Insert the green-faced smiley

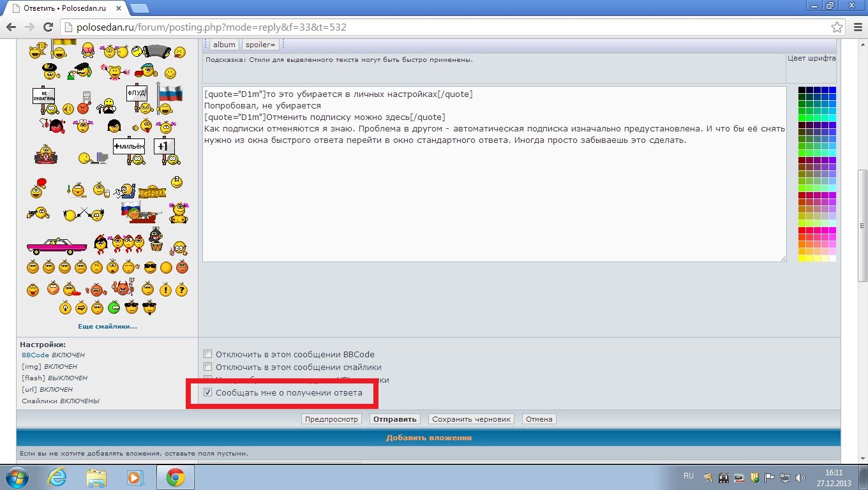114,308
